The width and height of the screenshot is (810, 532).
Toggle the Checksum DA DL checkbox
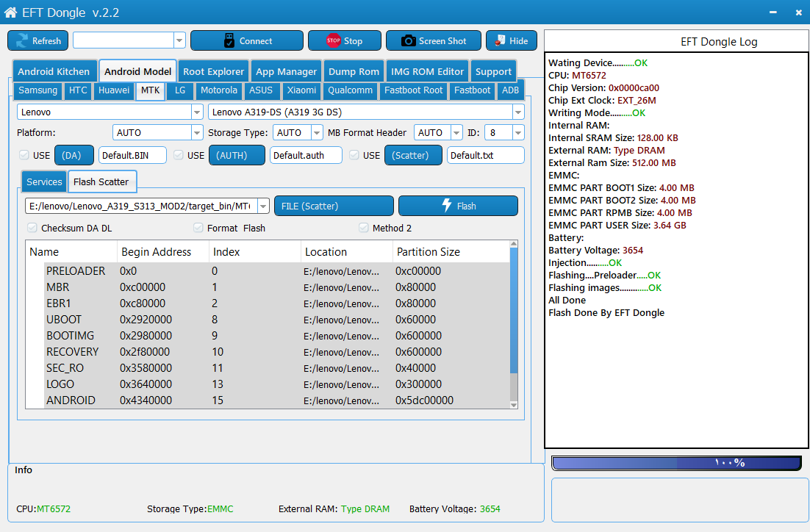(x=32, y=228)
